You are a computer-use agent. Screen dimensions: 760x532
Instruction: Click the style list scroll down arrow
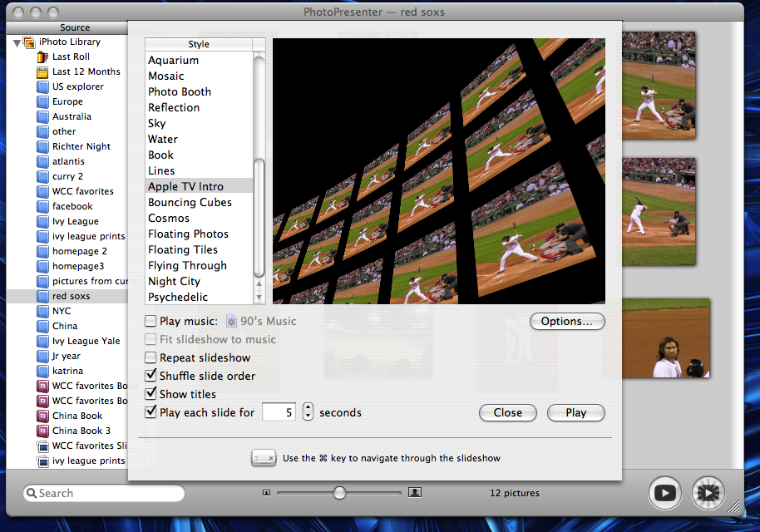[259, 297]
